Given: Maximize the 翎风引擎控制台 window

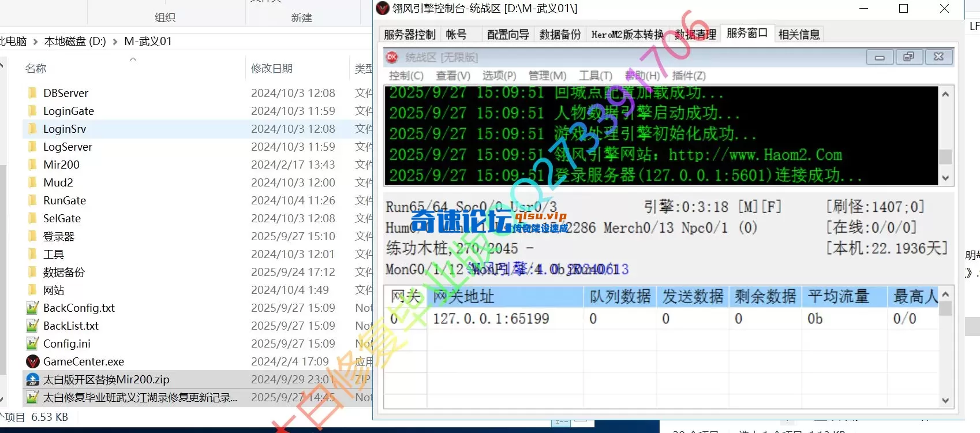Looking at the screenshot, I should (x=904, y=8).
